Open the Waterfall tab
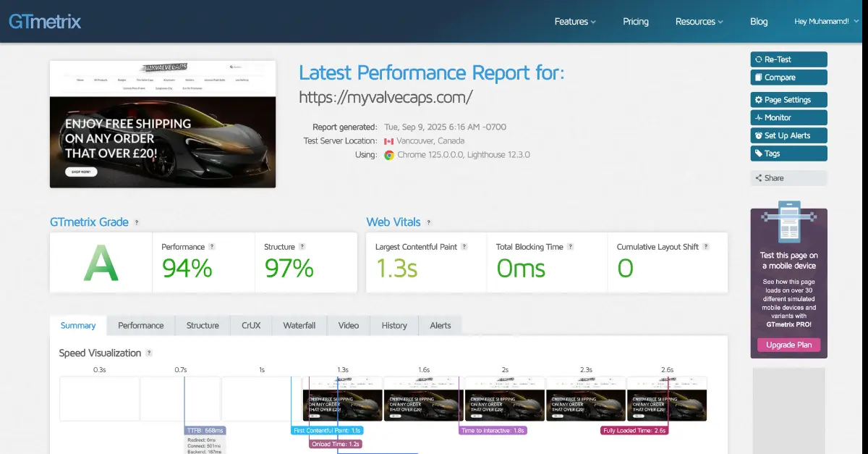Viewport: 868px width, 454px height. (x=299, y=326)
